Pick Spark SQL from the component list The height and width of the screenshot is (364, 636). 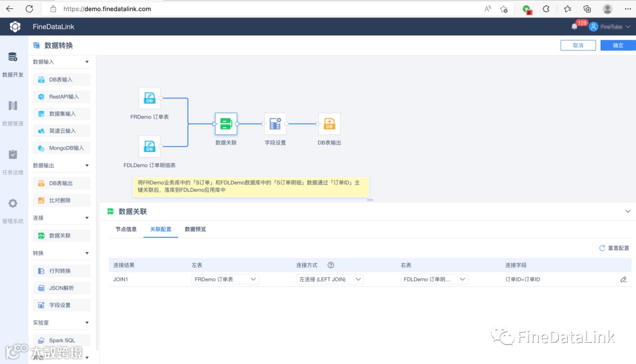(x=62, y=340)
